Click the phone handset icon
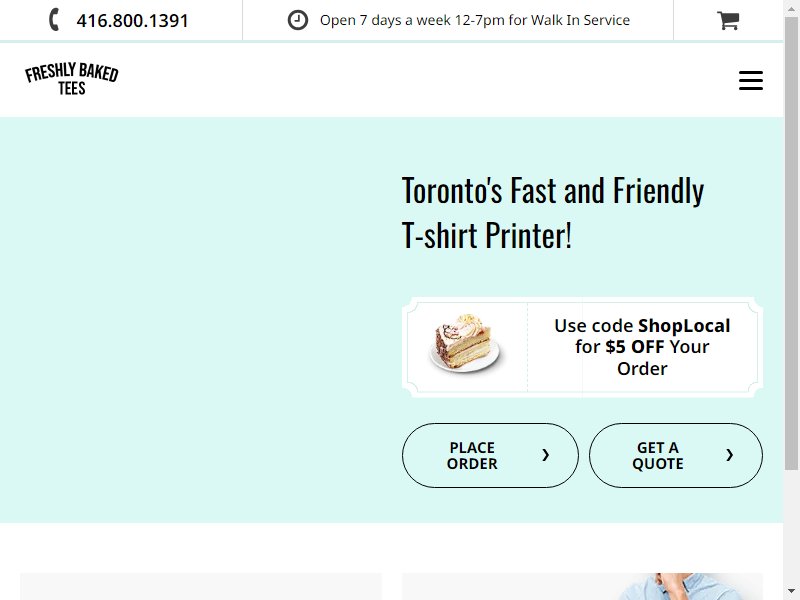This screenshot has height=600, width=800. pyautogui.click(x=54, y=20)
